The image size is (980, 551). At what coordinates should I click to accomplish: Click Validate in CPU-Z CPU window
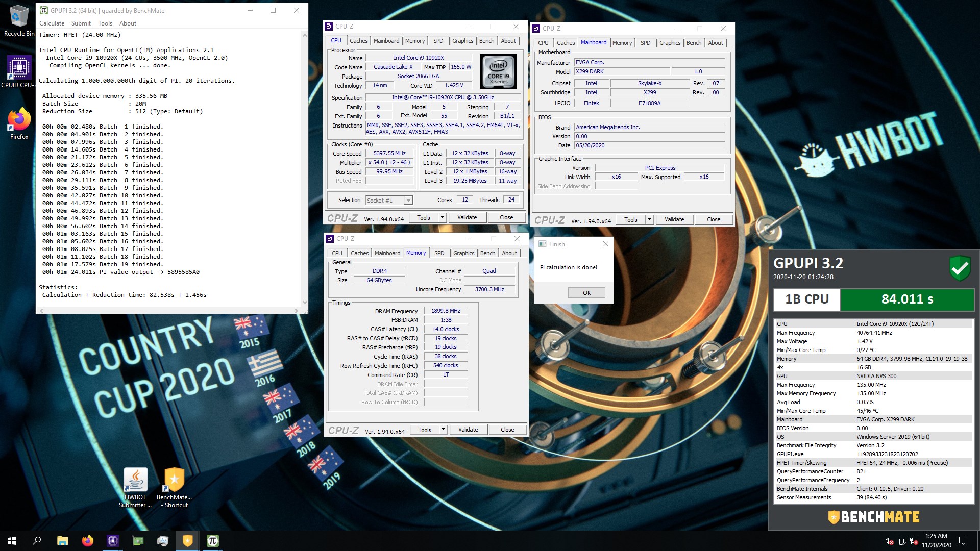[x=467, y=217]
